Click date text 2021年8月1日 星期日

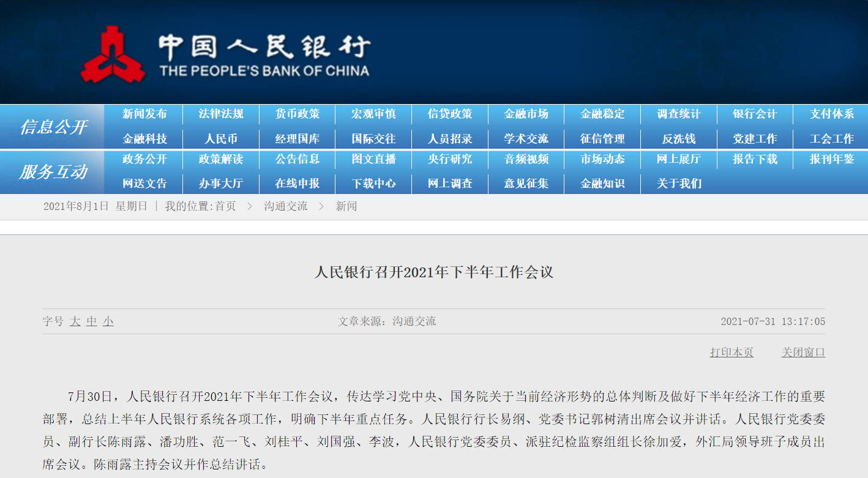[x=95, y=206]
